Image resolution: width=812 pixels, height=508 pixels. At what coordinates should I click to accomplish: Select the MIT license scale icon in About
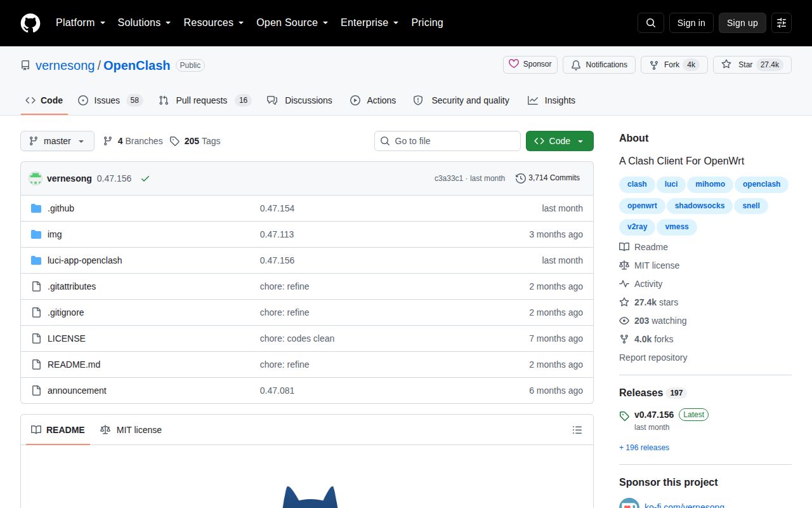coord(624,265)
